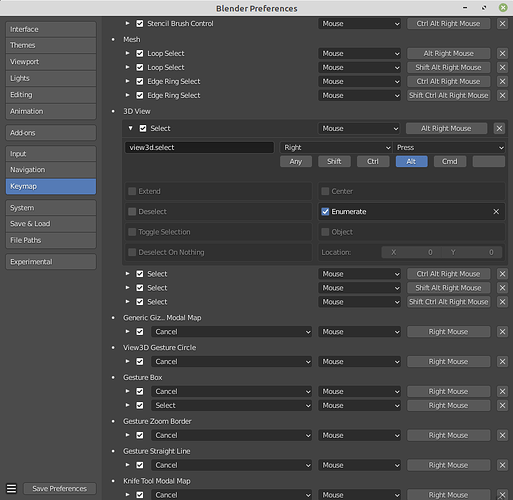Open Cancel dropdown under View3D Gesture Circle
The image size is (513, 500).
(x=232, y=362)
